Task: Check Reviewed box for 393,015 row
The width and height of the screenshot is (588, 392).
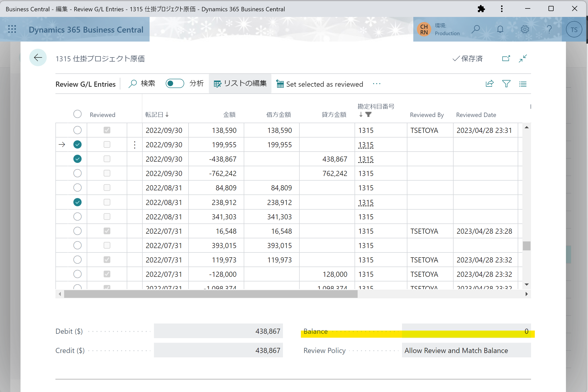Action: point(107,245)
